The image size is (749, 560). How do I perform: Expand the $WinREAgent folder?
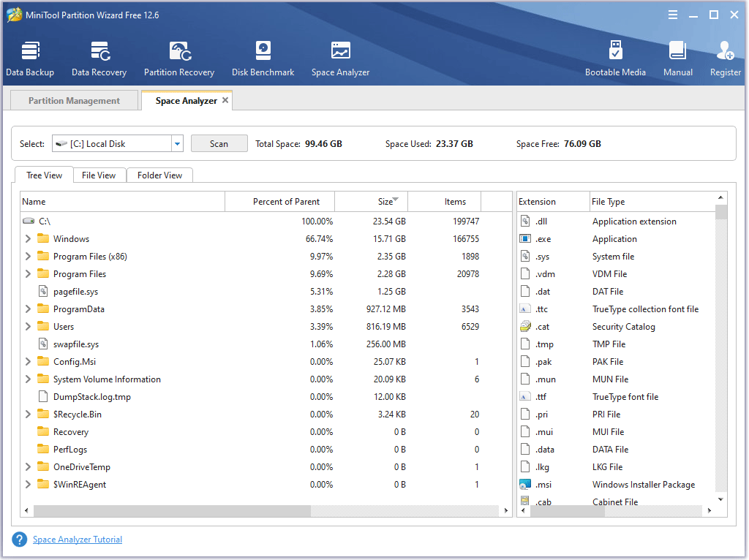tap(28, 485)
